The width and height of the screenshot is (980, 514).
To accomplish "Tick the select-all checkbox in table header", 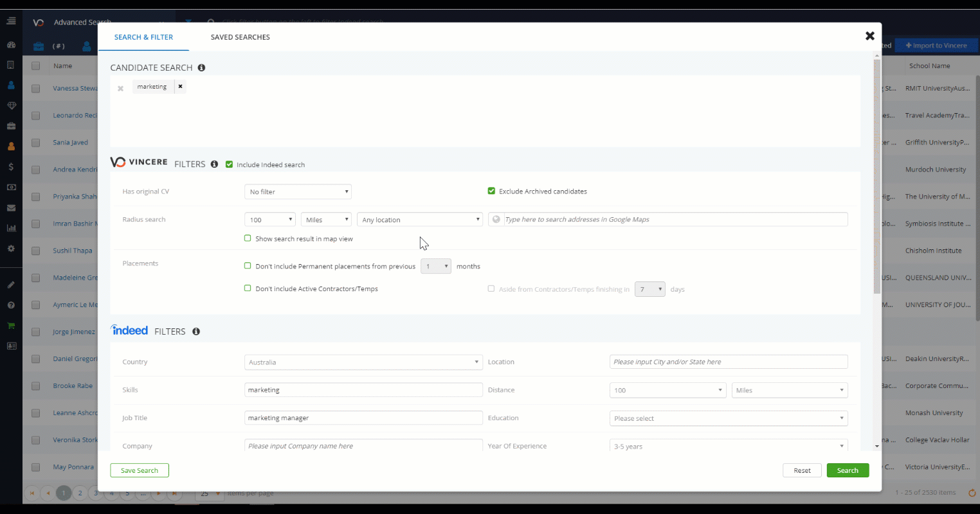I will (36, 66).
